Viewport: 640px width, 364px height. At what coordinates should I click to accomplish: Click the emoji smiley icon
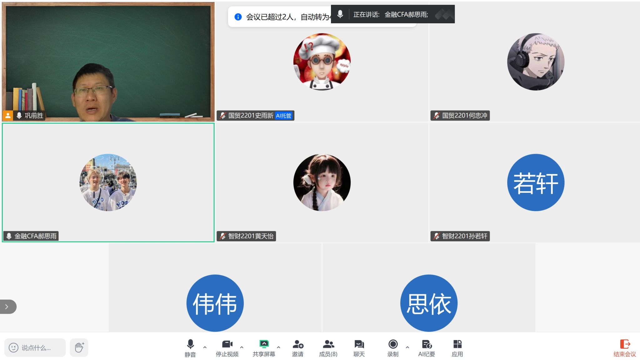[x=13, y=348]
